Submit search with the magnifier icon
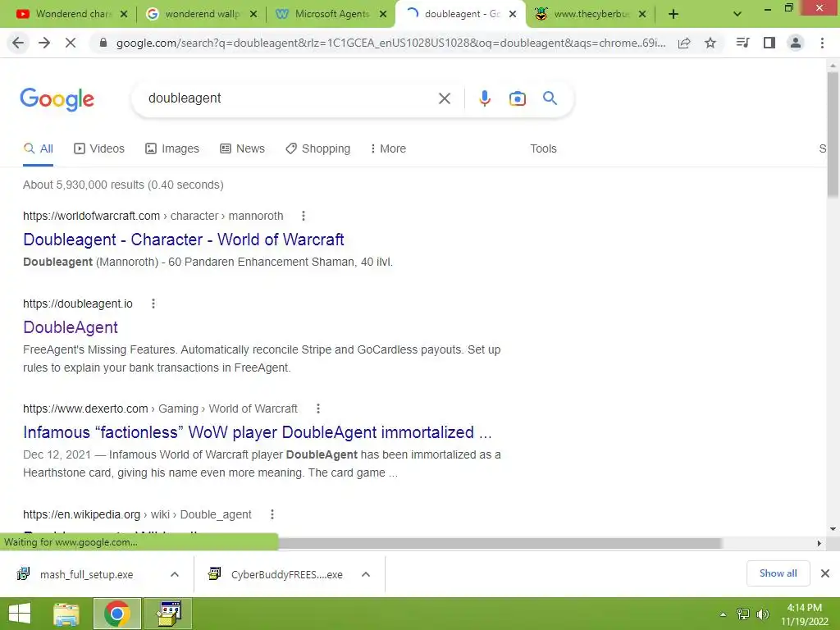This screenshot has width=840, height=630. click(x=550, y=98)
